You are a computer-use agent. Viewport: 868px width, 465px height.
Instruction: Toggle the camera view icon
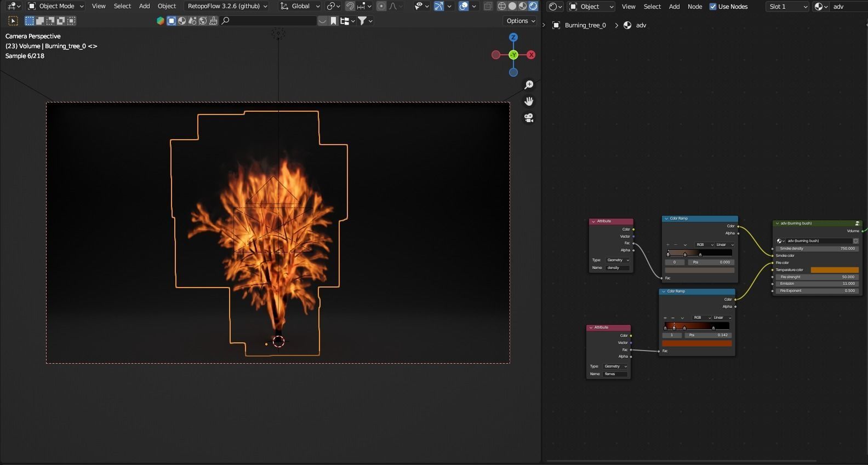[529, 118]
